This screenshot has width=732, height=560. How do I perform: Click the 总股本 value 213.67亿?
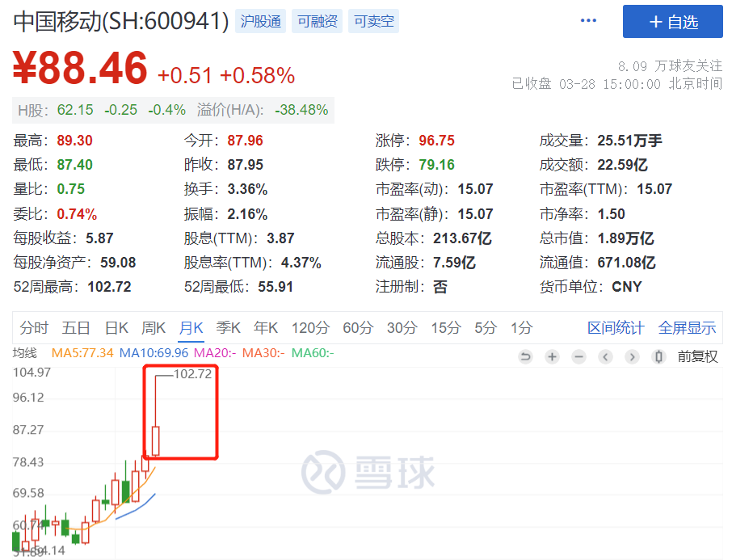point(462,238)
